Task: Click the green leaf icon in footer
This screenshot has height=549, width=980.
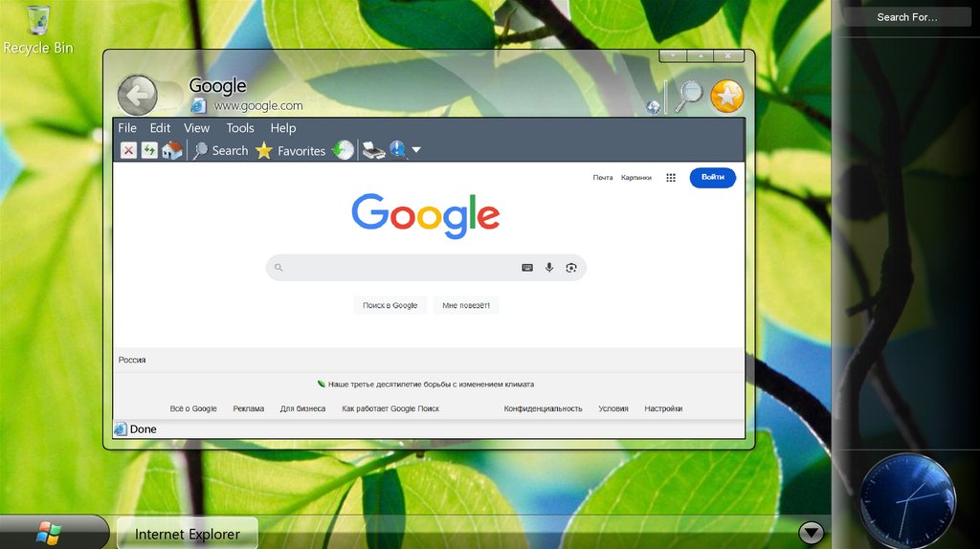Action: 322,384
